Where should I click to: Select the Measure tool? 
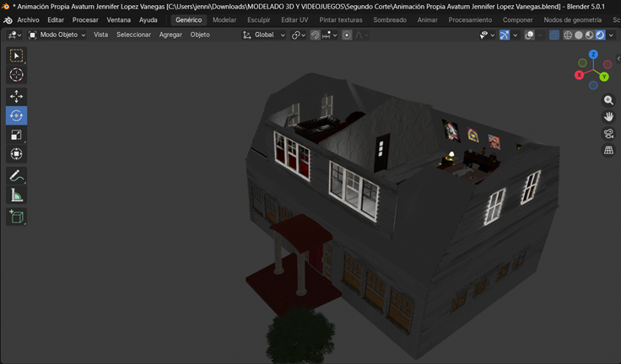(16, 196)
